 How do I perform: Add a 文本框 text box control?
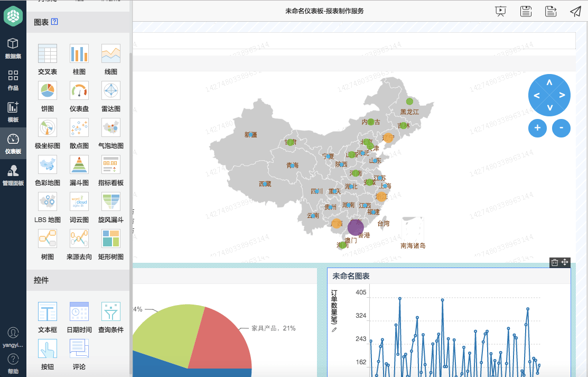pos(47,311)
